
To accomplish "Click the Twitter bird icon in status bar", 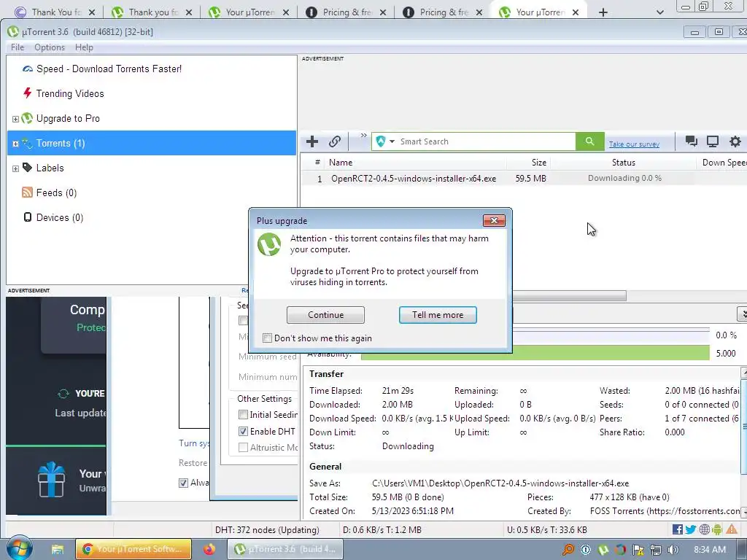I will (691, 529).
